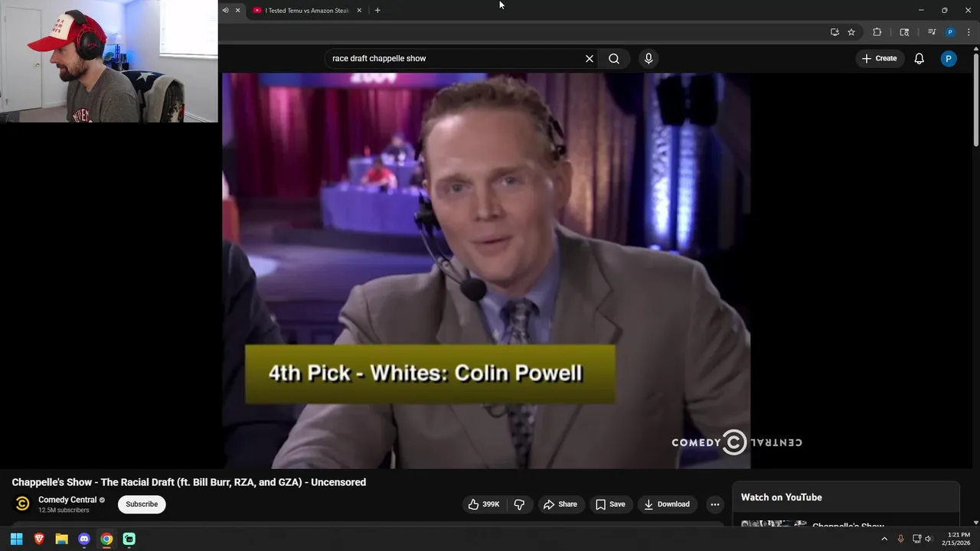Image resolution: width=980 pixels, height=551 pixels.
Task: Dislike the video
Action: tap(519, 504)
